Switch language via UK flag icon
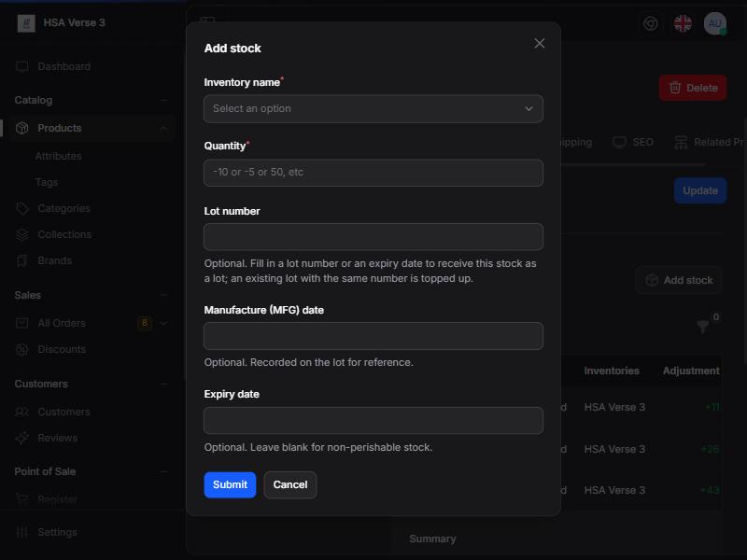The image size is (747, 560). click(x=683, y=23)
